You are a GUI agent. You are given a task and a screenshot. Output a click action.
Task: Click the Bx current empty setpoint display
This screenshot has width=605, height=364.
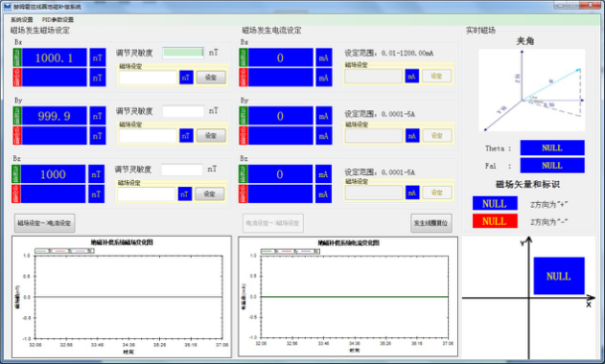[x=281, y=78]
